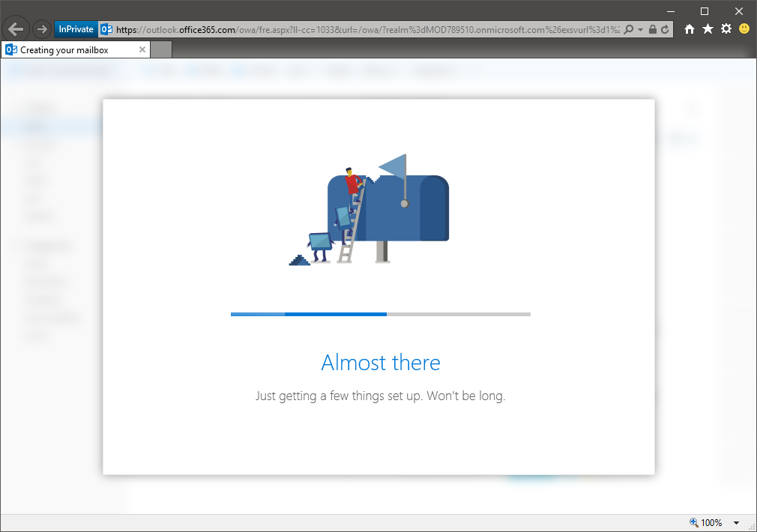Open the Tools gear menu
757x532 pixels.
click(726, 29)
